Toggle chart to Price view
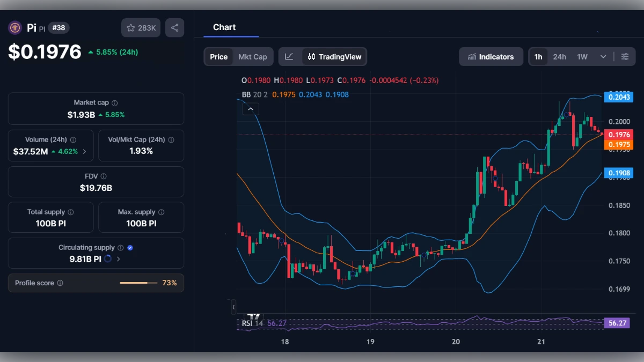Screen dimensions: 644x362 (x=218, y=57)
